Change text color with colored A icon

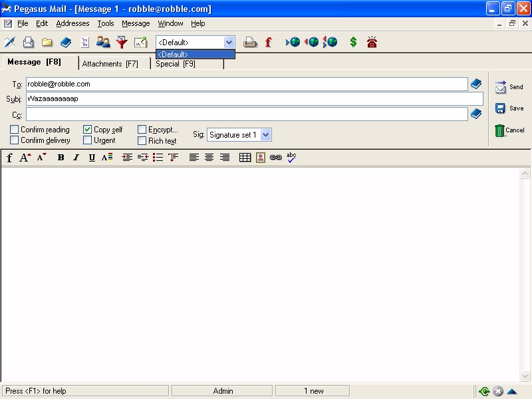click(x=107, y=158)
